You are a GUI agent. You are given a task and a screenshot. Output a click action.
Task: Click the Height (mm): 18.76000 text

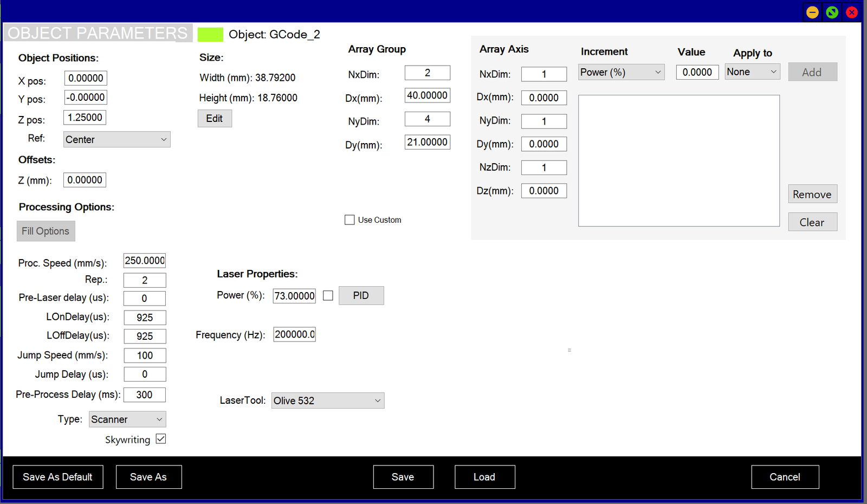[x=248, y=98]
